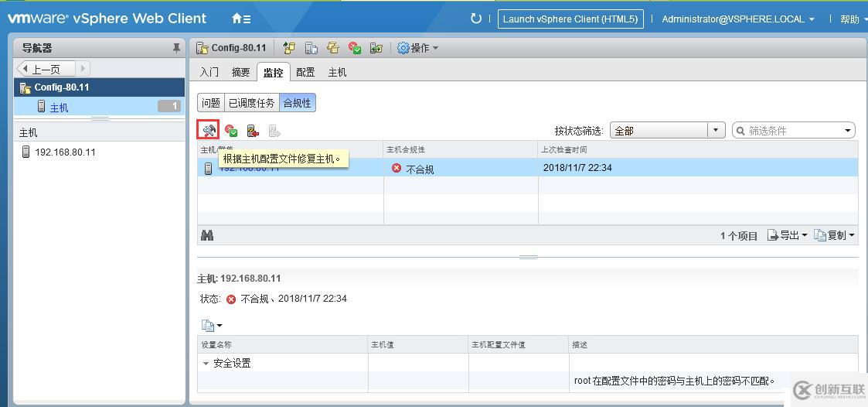Click the vmware vSphere Web Client logo
868x407 pixels.
[x=107, y=19]
